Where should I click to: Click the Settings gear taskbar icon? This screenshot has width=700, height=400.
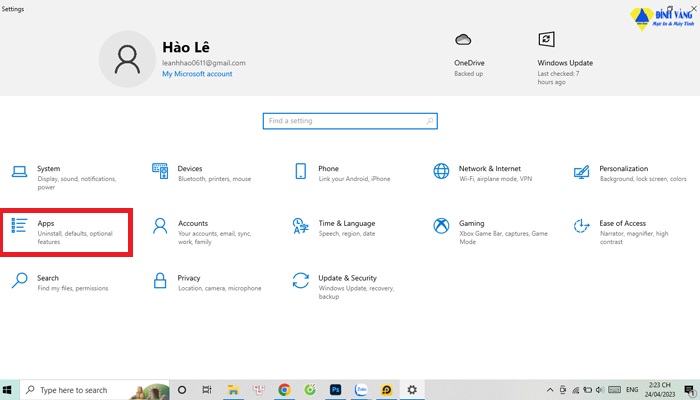click(x=412, y=390)
